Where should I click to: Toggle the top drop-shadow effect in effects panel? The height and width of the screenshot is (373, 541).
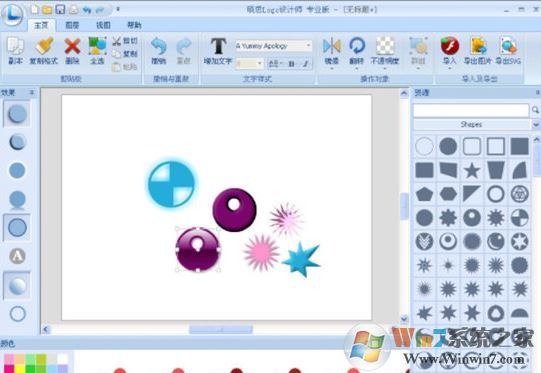point(17,114)
